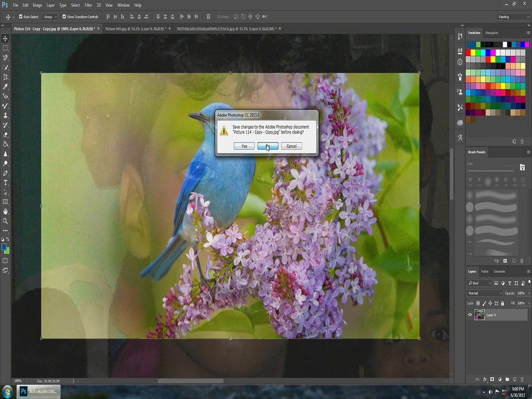Select the Hand tool
532x399 pixels.
[x=6, y=211]
